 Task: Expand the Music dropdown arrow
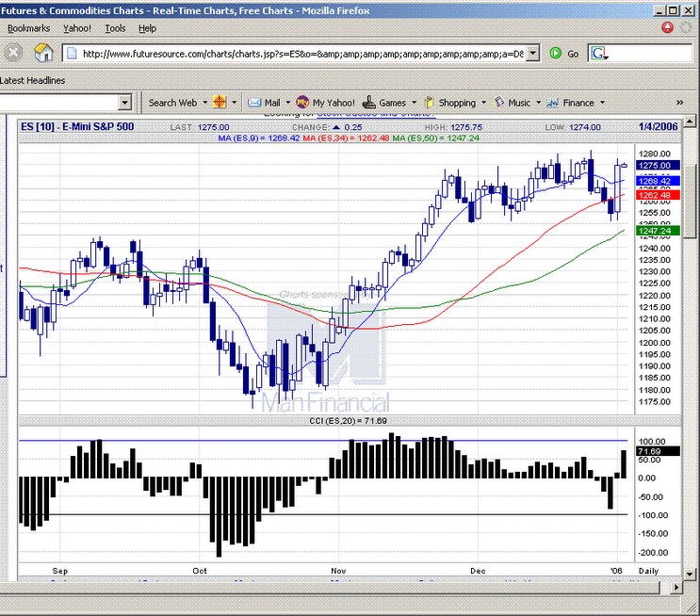click(538, 103)
